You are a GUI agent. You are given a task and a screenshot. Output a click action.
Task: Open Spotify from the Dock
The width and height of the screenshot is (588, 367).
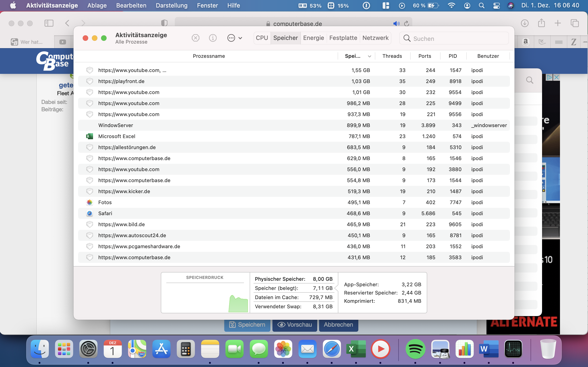point(415,349)
